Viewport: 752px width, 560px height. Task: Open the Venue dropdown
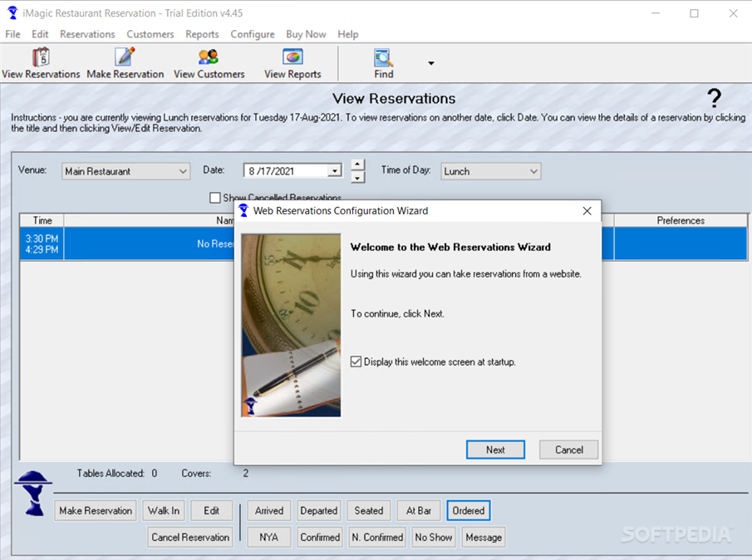coord(125,171)
